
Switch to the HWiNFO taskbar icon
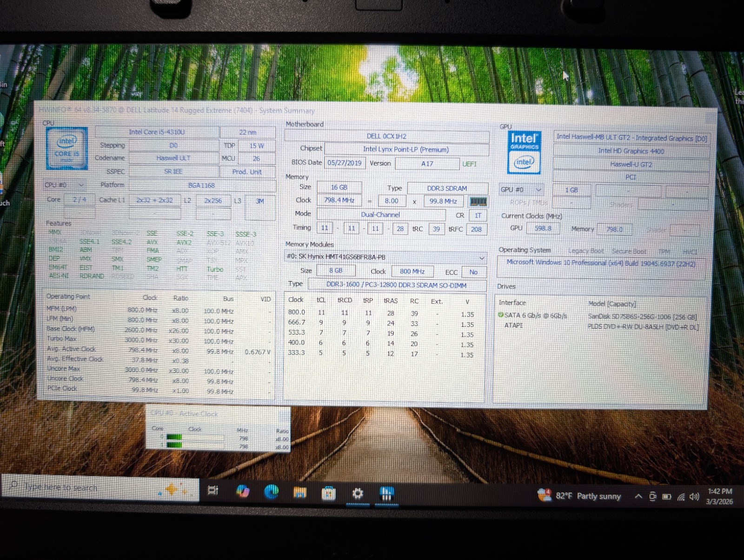386,493
